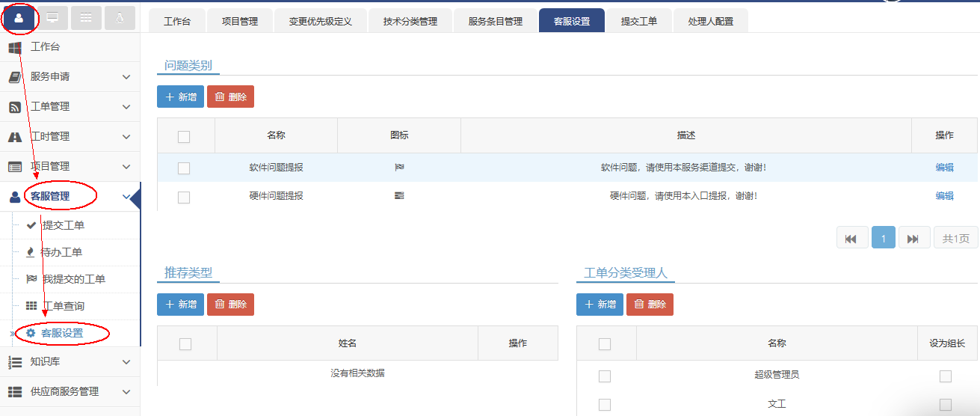Click the icon in 硬件问题提报 row
This screenshot has height=416, width=980.
399,196
